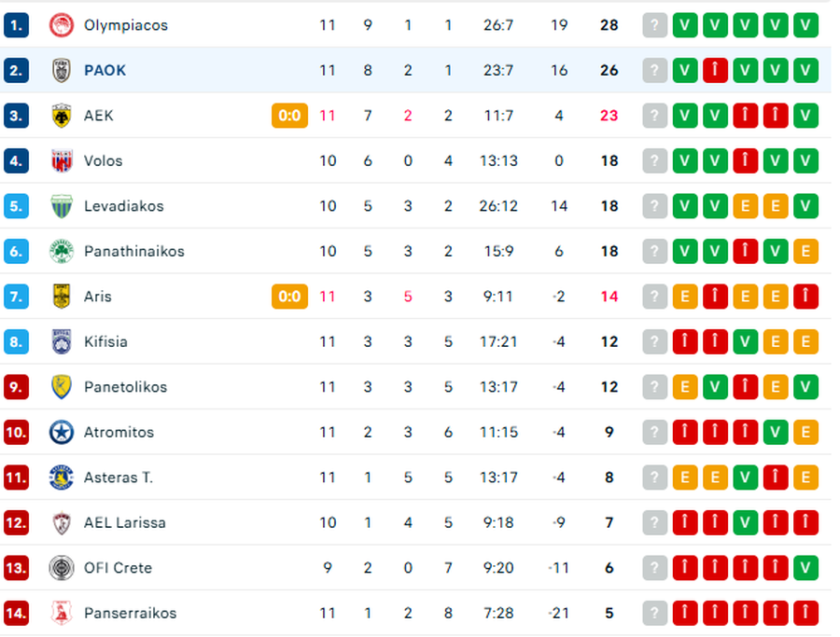Click the AEK club crest icon
This screenshot has width=840, height=637.
(x=61, y=116)
